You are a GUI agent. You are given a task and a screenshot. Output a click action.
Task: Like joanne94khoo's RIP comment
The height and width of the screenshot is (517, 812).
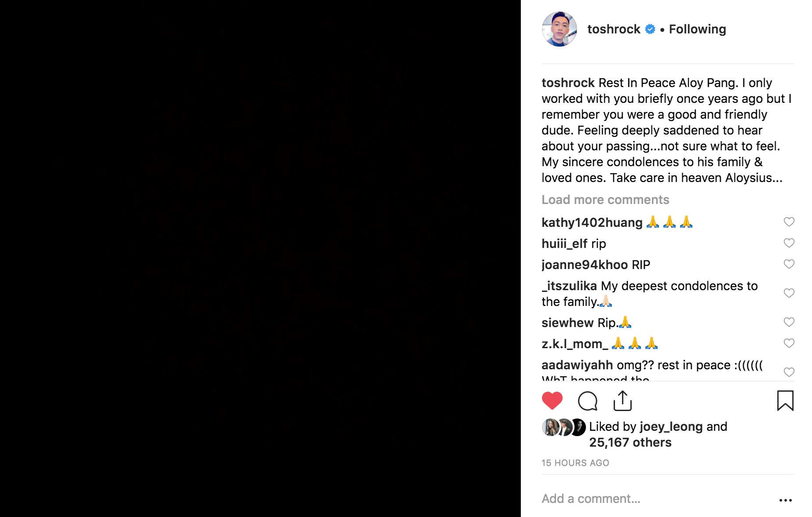tap(789, 264)
